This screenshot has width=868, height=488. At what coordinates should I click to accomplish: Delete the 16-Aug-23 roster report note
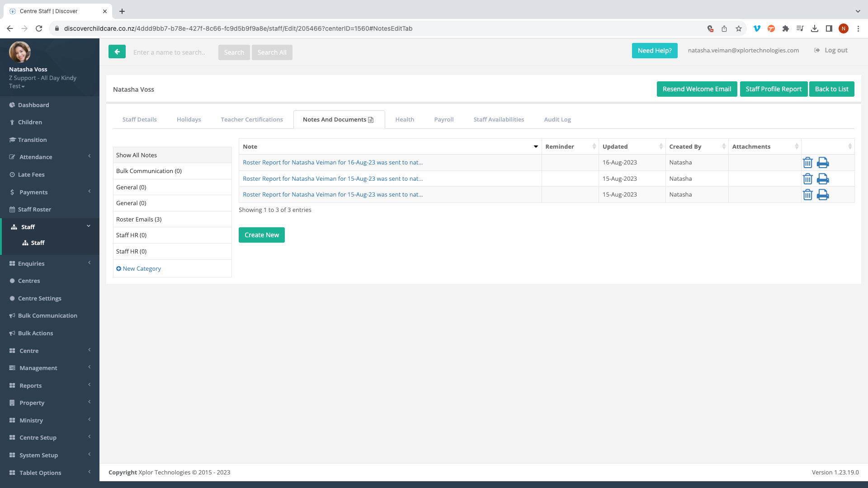[807, 163]
